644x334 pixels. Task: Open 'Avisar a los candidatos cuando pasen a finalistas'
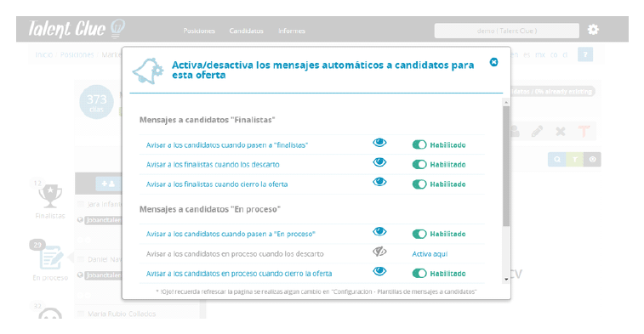tap(227, 144)
